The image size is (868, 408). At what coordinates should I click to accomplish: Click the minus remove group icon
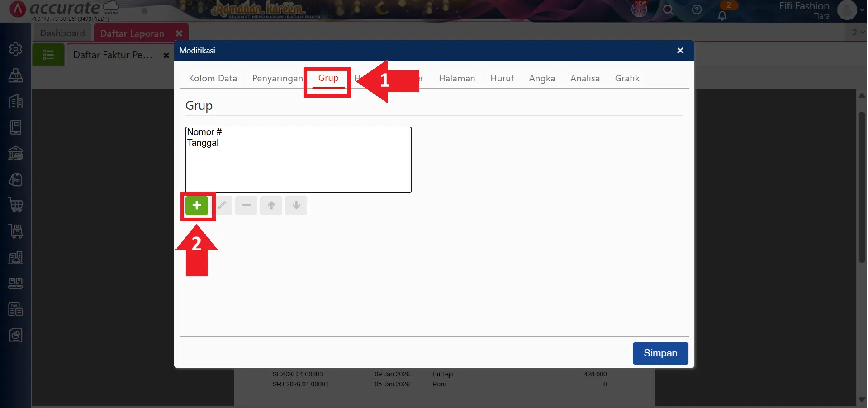click(247, 206)
